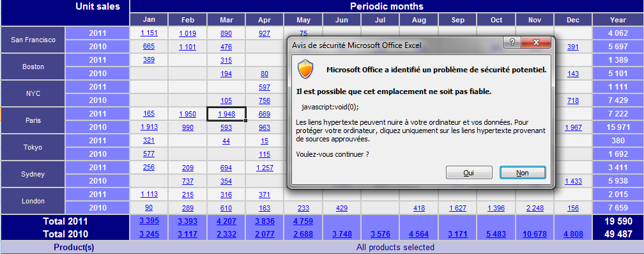Open San Francisco 2010 Dec link 391
This screenshot has height=254, width=644.
tap(573, 47)
